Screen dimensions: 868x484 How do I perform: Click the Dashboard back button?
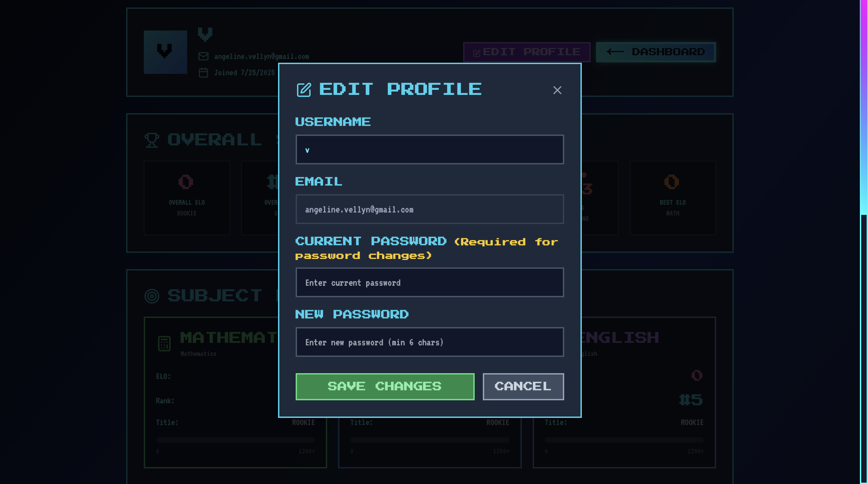coord(656,52)
